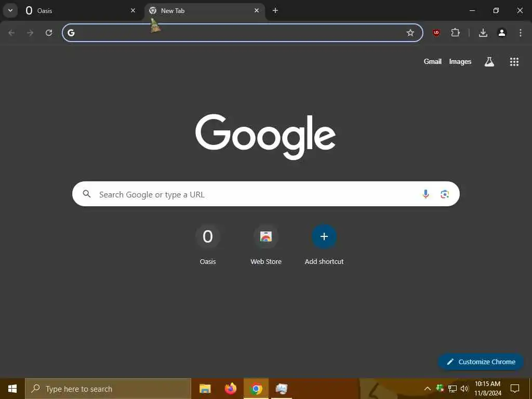Viewport: 532px width, 399px height.
Task: Click Customize Chrome button
Action: click(x=481, y=362)
